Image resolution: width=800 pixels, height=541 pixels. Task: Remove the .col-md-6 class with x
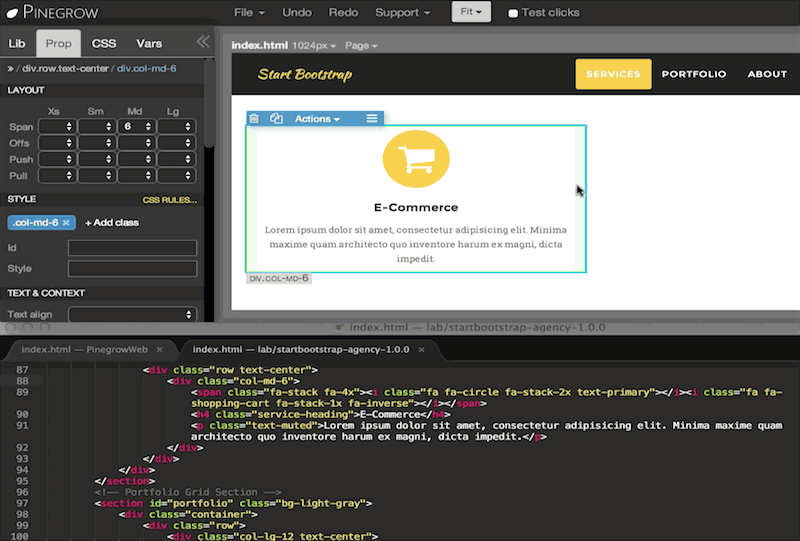pos(66,223)
